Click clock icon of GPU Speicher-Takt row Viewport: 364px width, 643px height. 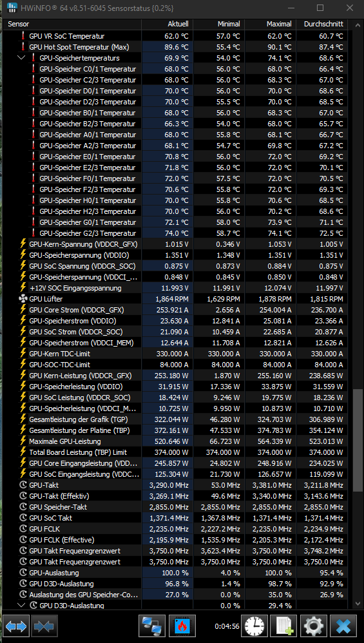[x=23, y=507]
